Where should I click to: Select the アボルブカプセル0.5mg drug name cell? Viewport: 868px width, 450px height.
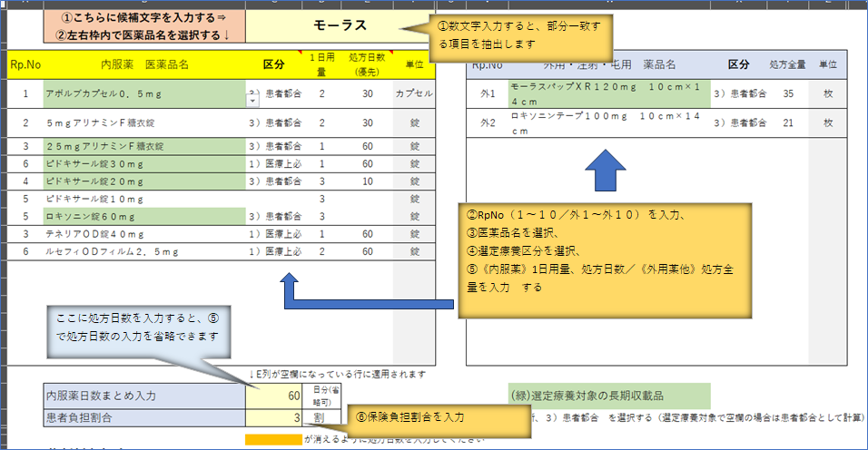click(144, 94)
